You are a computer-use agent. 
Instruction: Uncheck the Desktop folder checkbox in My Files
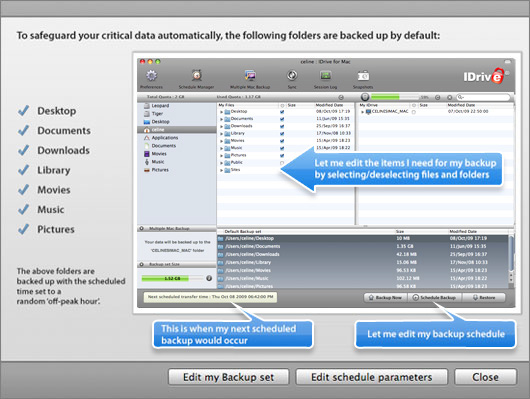point(282,112)
